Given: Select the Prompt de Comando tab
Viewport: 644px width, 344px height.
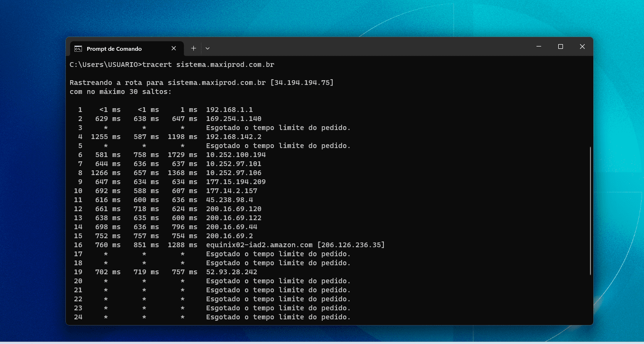Looking at the screenshot, I should tap(126, 48).
